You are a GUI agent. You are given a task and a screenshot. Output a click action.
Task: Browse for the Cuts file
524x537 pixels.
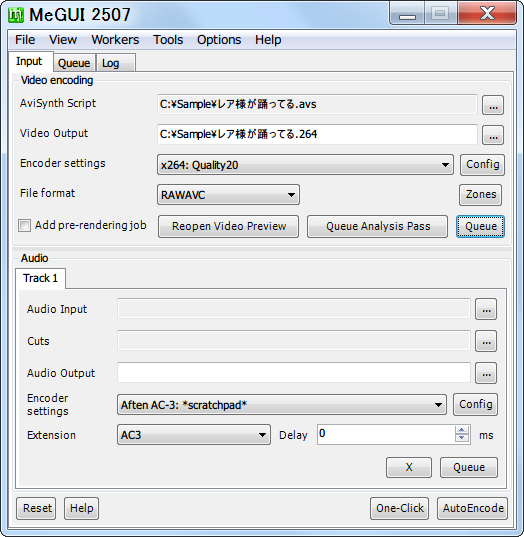coord(486,341)
